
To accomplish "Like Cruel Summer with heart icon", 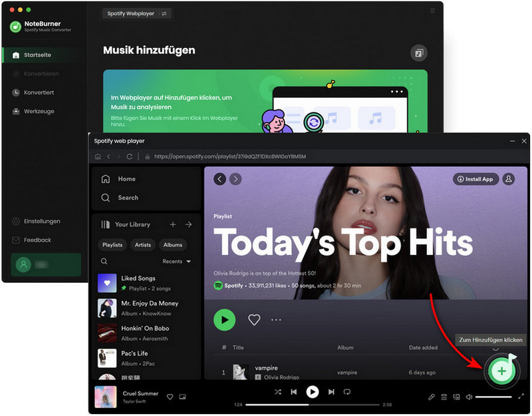I will click(x=170, y=397).
